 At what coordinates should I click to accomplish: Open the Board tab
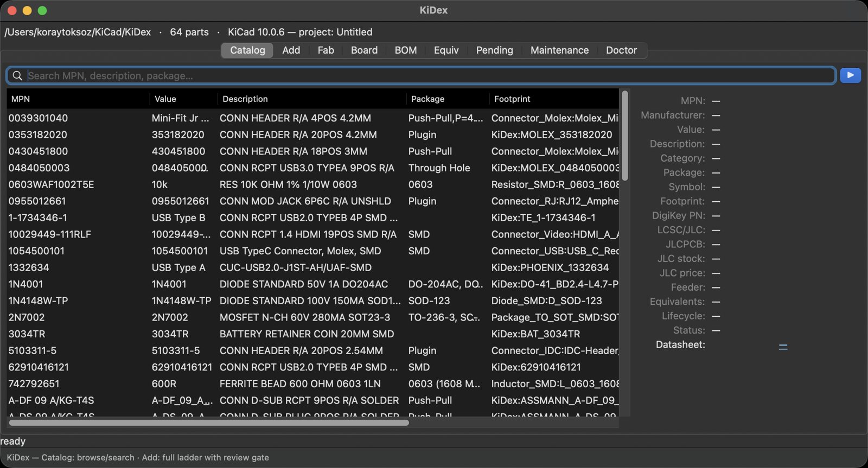[x=364, y=50]
